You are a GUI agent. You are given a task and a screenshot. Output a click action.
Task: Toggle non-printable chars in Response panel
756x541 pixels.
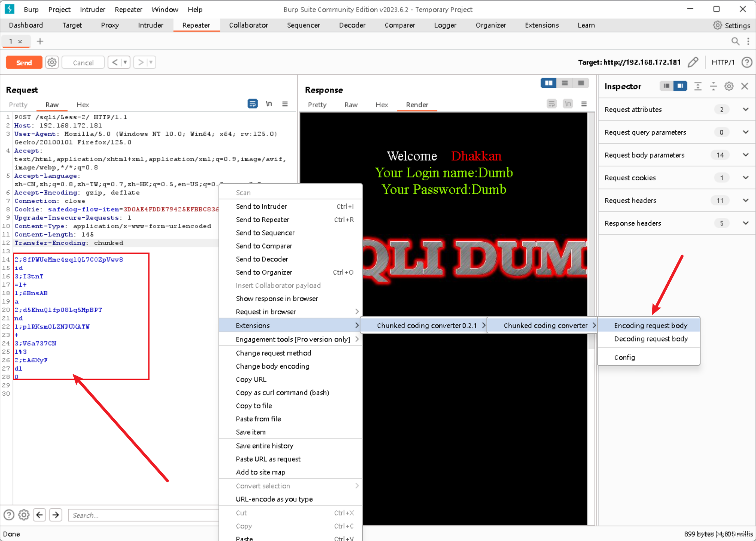(568, 104)
